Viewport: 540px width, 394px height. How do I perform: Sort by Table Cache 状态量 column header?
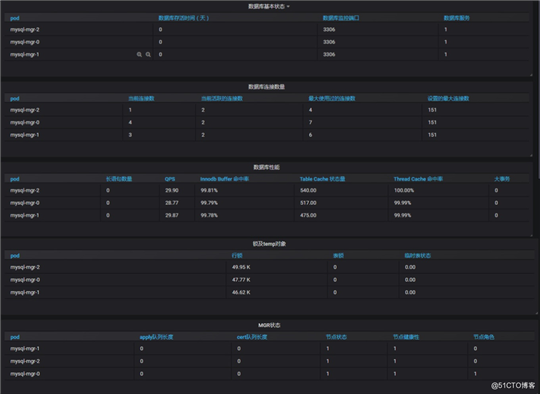[322, 179]
